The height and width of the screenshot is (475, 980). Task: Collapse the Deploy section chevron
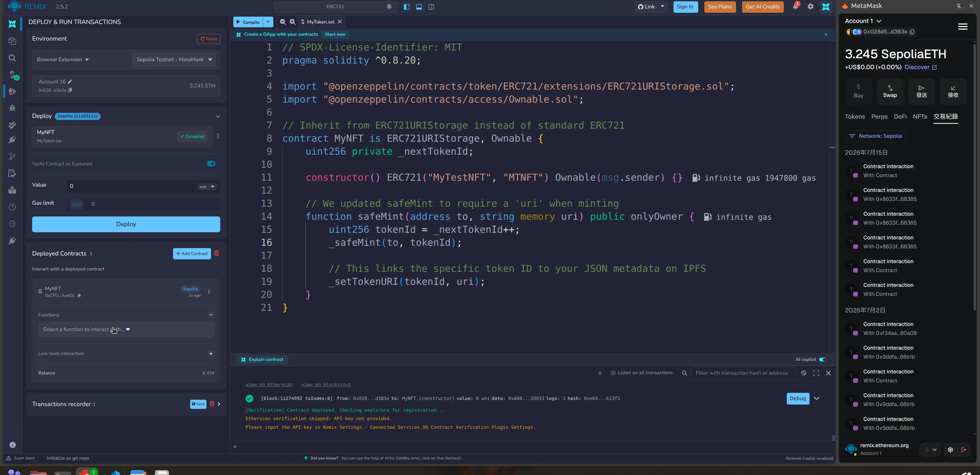point(218,116)
